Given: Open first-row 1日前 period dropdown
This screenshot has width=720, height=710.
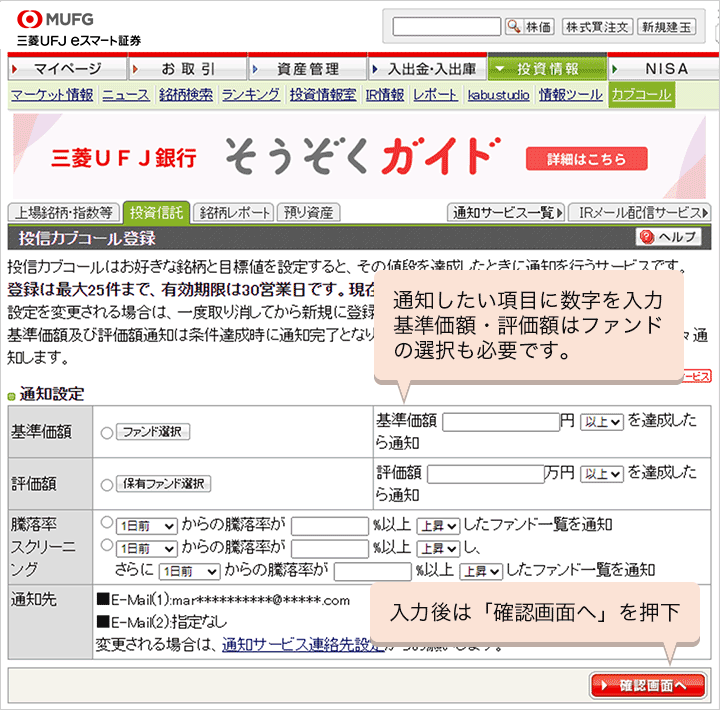Looking at the screenshot, I should [x=146, y=526].
